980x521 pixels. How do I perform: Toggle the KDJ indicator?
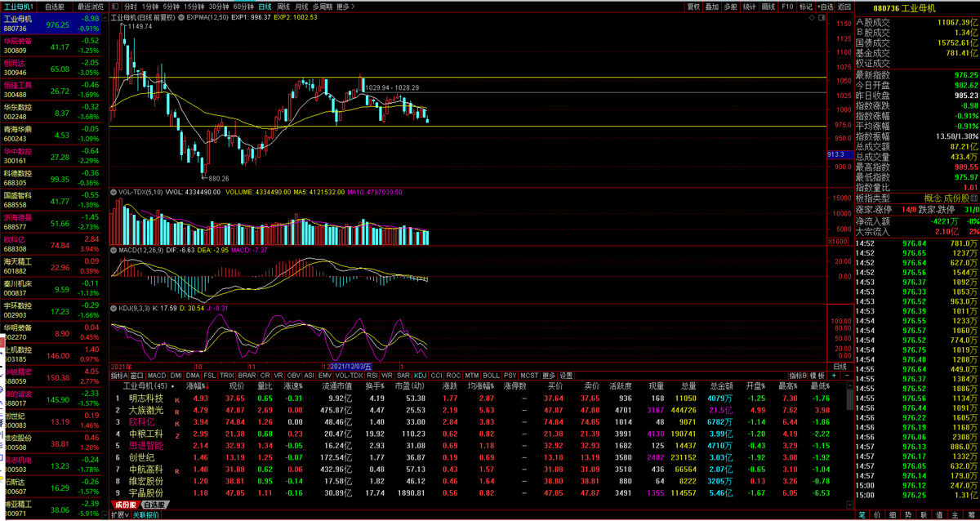pos(420,376)
